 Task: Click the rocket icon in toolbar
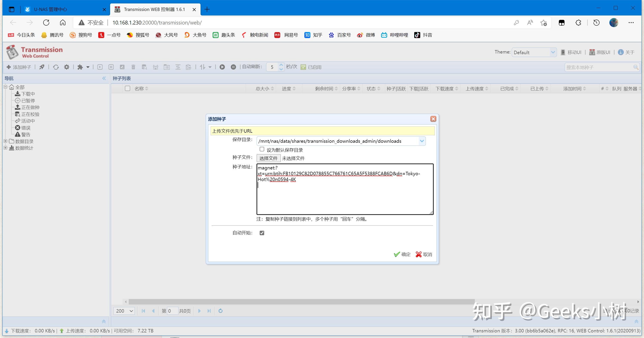click(x=42, y=67)
